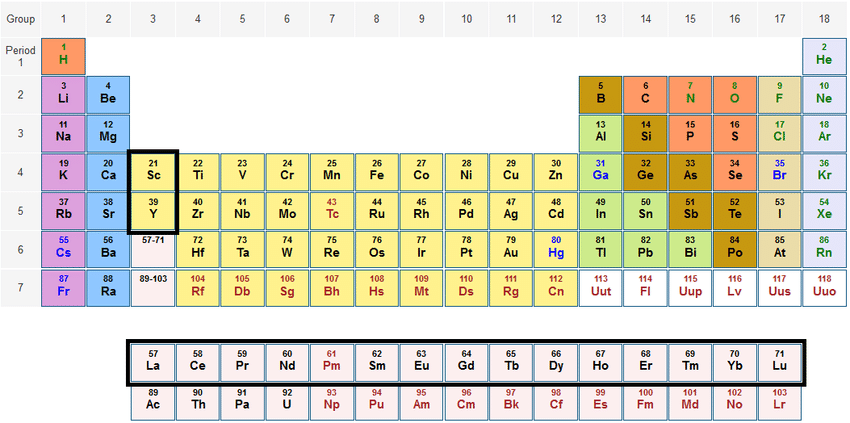This screenshot has height=423, width=850.
Task: Click the Mercury (Hg) element cell
Action: click(x=555, y=247)
